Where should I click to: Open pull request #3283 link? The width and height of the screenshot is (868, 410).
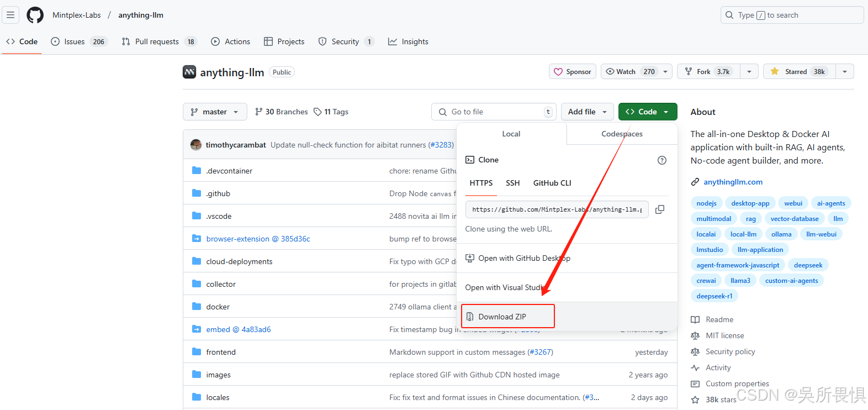[x=441, y=145]
